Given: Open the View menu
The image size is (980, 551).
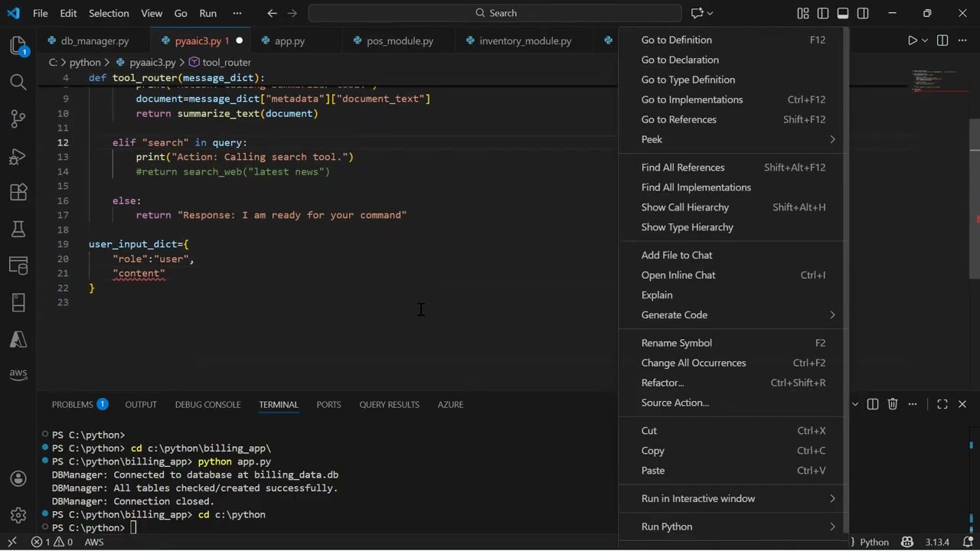Looking at the screenshot, I should (x=152, y=13).
